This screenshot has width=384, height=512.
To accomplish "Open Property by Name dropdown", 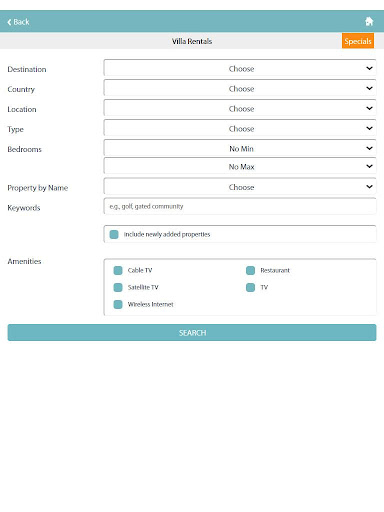I will point(240,187).
